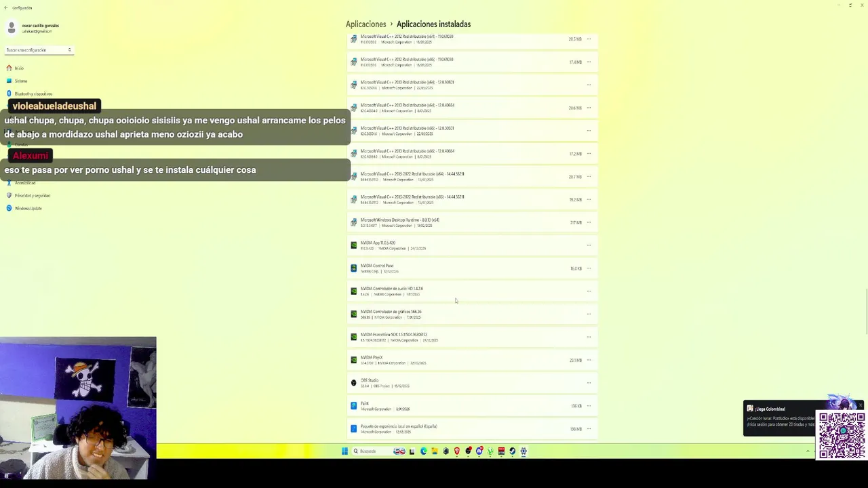Open three-dot menu for NVIDIA PhysX

tap(589, 360)
